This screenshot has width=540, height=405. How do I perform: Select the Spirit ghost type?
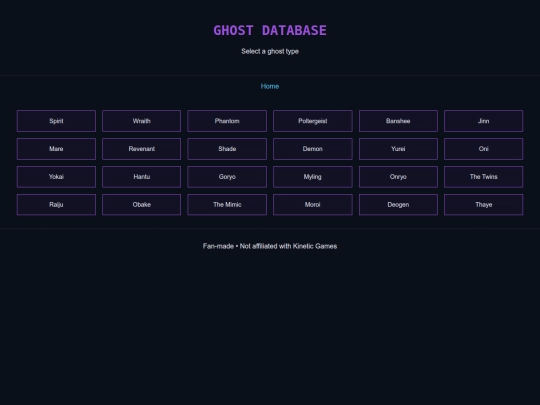point(56,121)
